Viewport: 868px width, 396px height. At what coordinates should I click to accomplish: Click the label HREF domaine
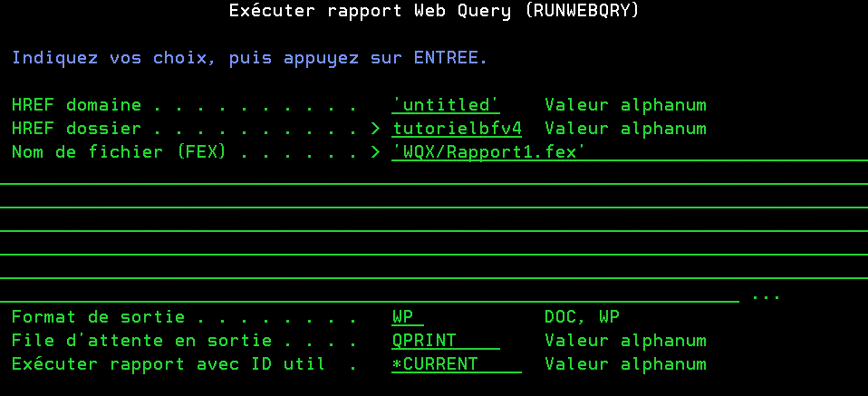point(76,105)
